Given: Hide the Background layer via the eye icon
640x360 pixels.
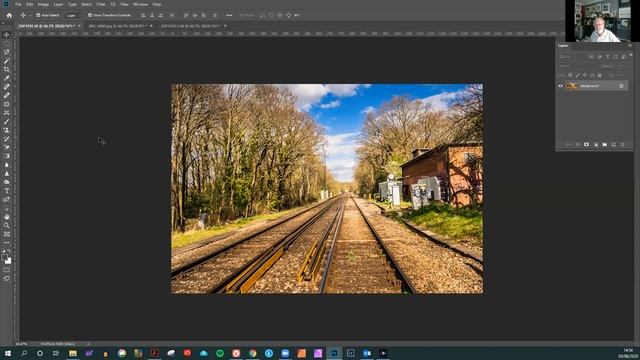Looking at the screenshot, I should click(560, 86).
